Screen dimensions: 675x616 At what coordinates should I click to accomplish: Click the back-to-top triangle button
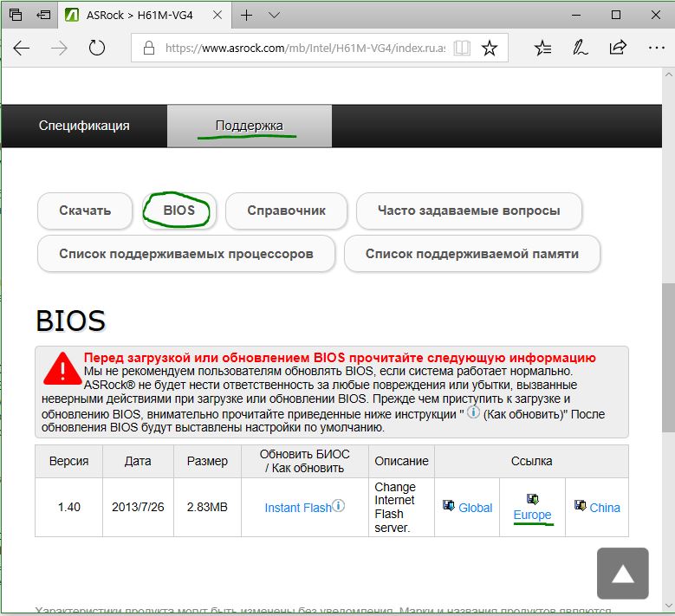[622, 574]
